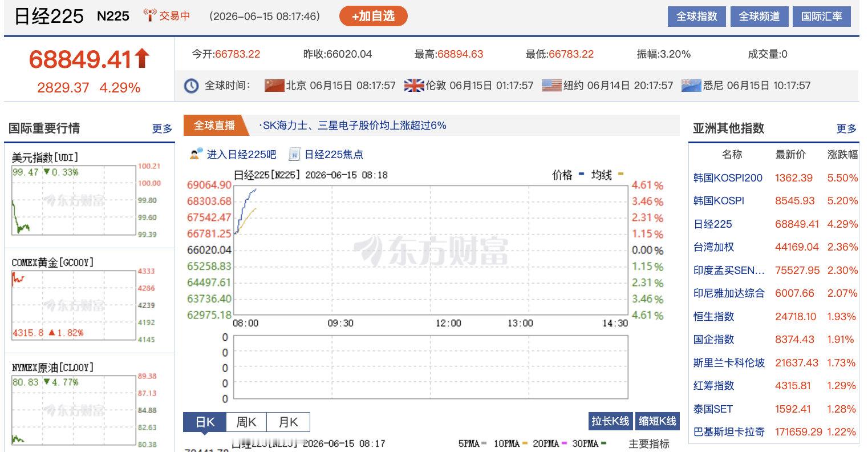Click the 名称 column header
868x452 pixels.
point(732,154)
